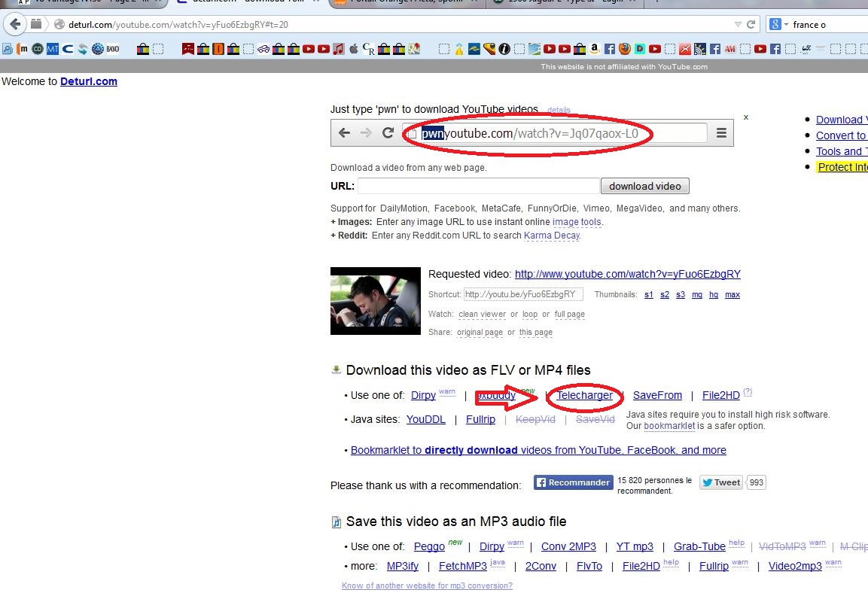
Task: Open the SaveFrom link
Action: [x=657, y=395]
